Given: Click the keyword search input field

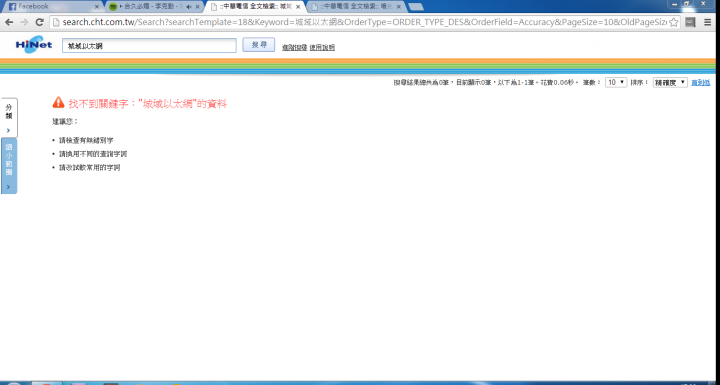Looking at the screenshot, I should coord(149,45).
